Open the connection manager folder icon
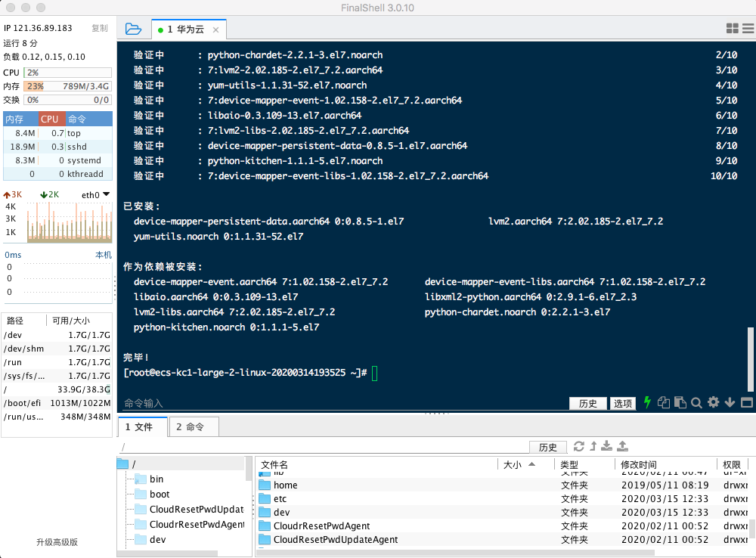 point(133,29)
